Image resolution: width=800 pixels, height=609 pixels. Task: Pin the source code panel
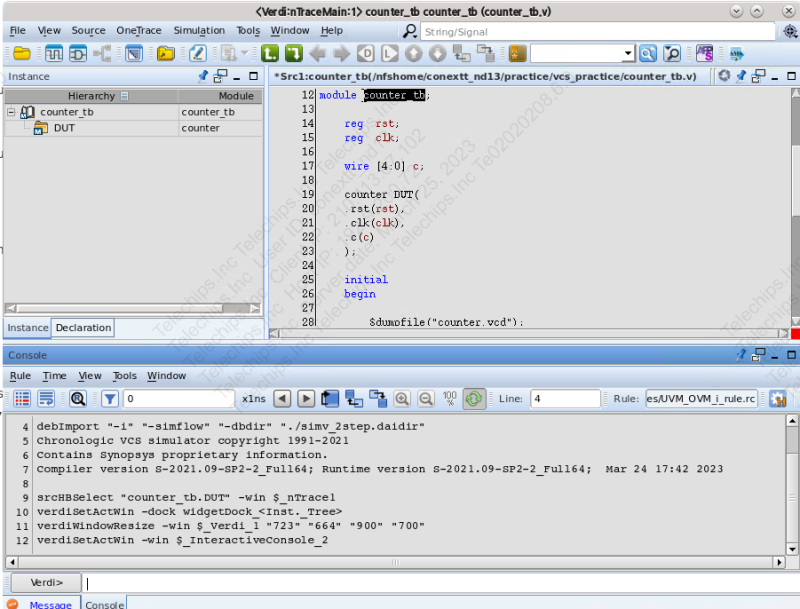(x=741, y=77)
